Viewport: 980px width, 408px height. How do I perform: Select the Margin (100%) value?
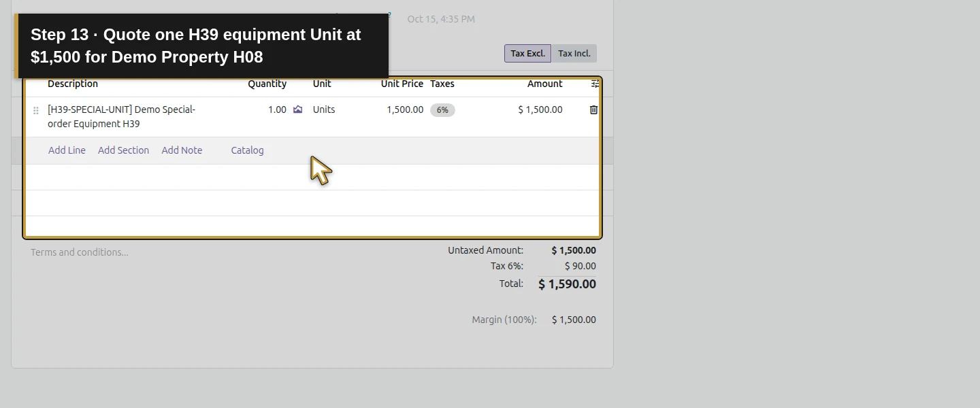pos(574,320)
